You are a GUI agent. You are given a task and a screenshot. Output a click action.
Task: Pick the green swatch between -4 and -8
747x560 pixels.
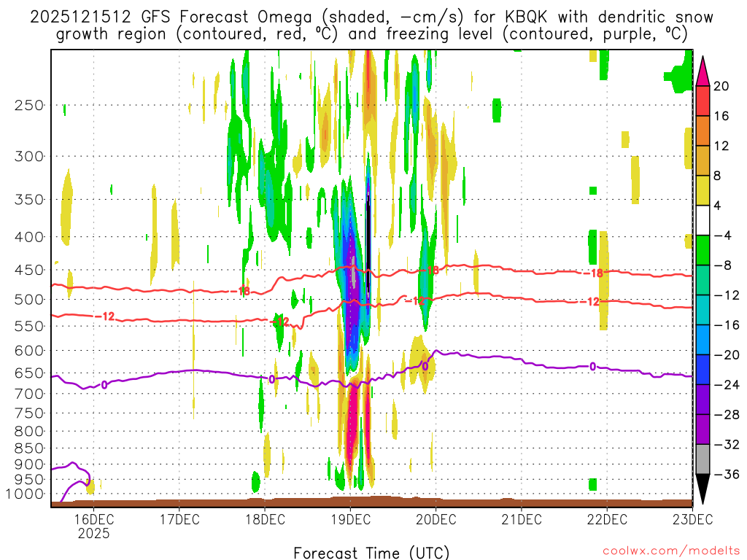[x=703, y=251]
